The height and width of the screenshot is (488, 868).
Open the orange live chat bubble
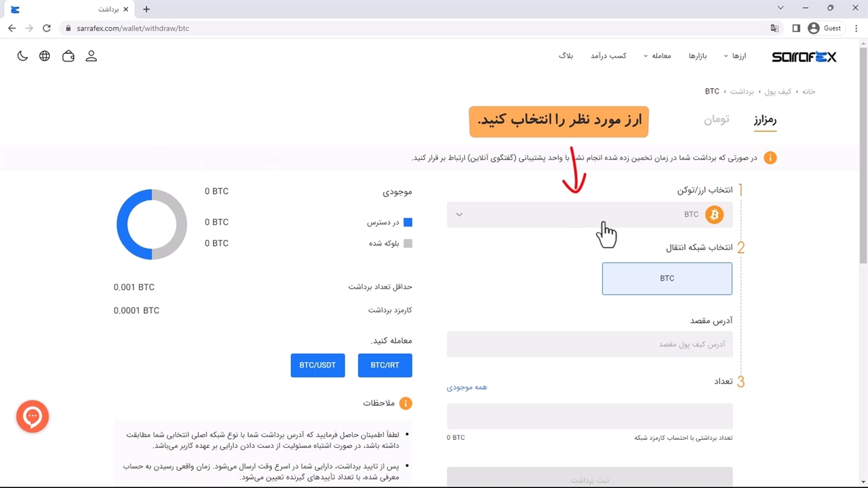33,416
